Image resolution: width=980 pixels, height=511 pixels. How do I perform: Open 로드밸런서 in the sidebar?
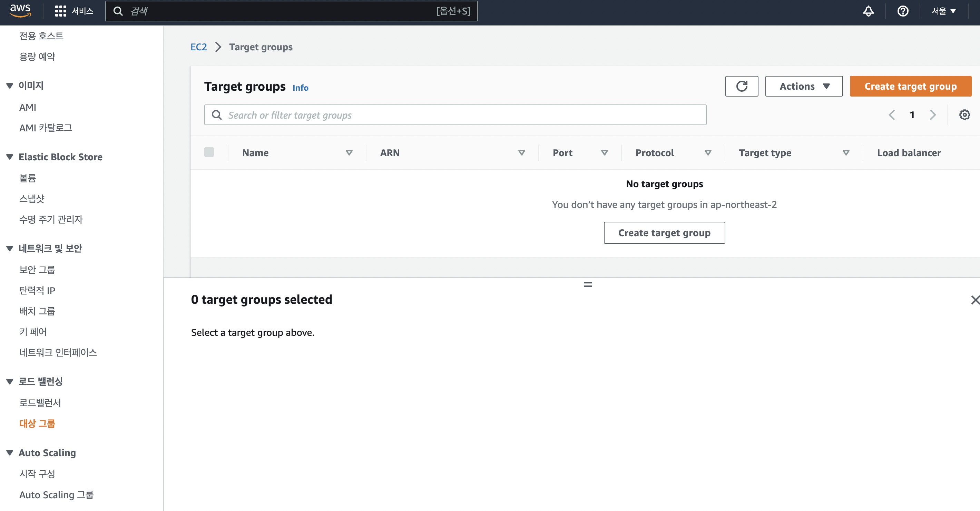point(40,403)
